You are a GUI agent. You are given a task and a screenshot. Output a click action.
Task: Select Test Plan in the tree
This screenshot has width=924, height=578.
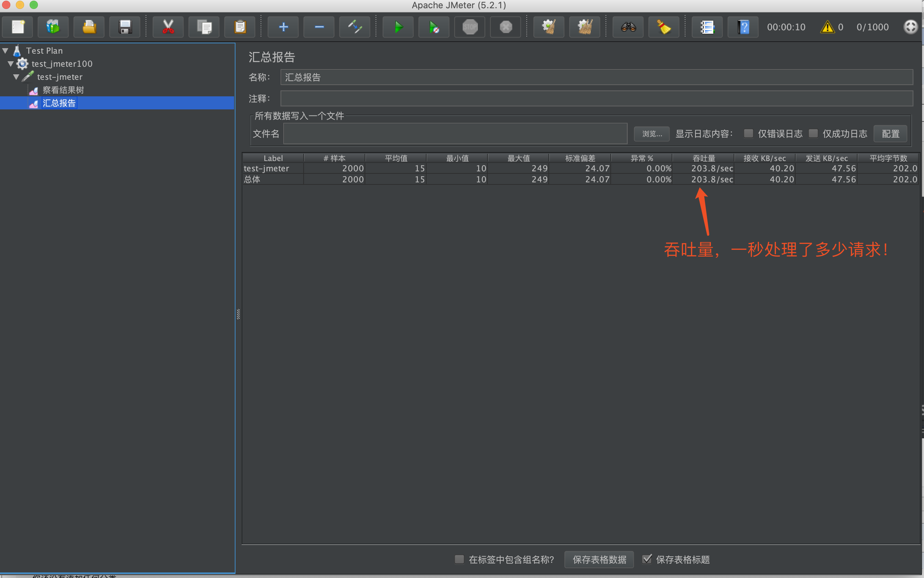44,51
